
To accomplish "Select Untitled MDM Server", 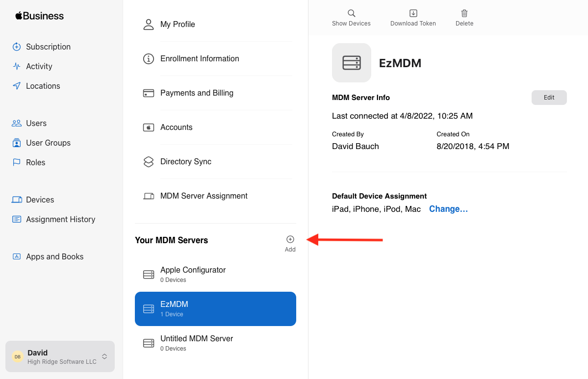I will (x=215, y=343).
